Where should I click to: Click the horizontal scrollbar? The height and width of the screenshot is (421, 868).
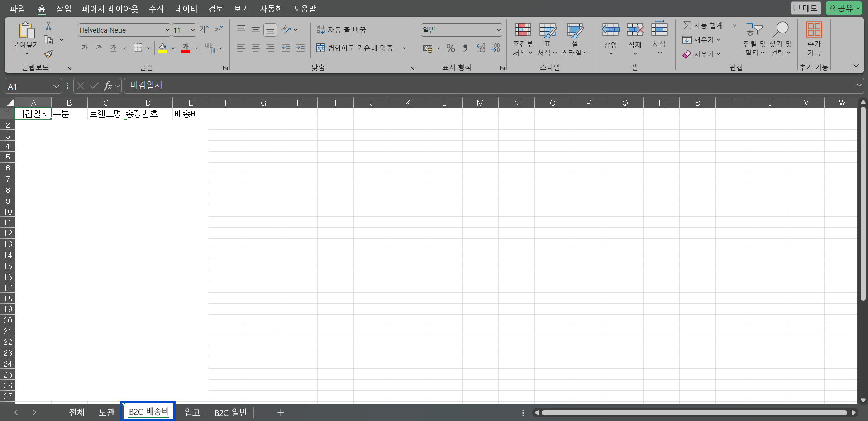tap(694, 412)
